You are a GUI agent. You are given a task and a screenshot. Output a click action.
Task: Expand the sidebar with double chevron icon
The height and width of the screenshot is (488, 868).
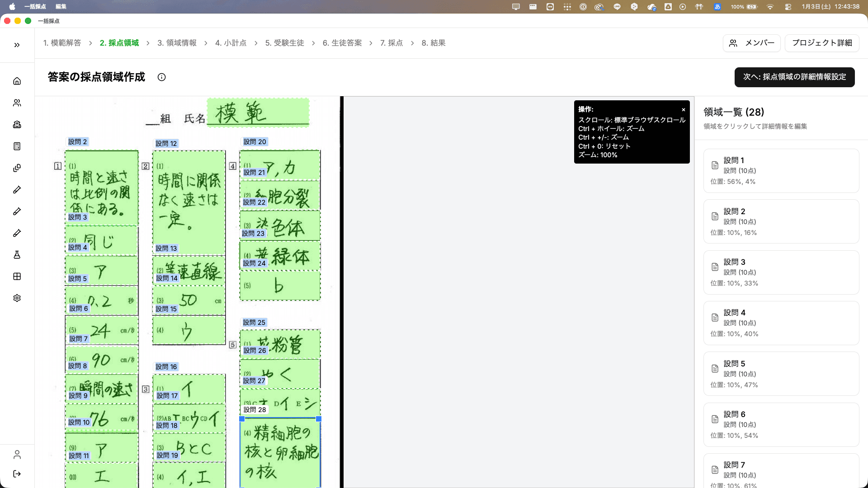pos(17,45)
